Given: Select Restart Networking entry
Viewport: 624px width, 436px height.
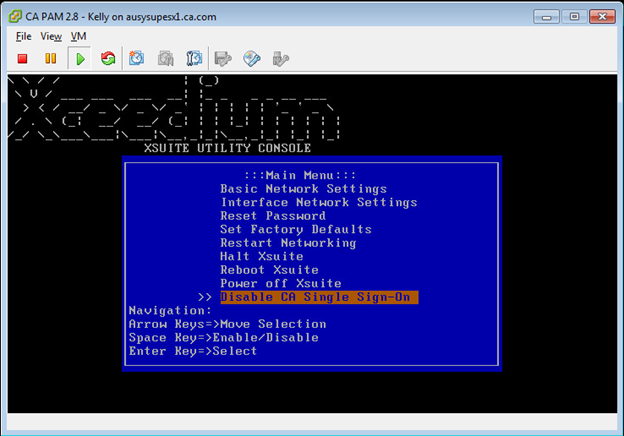Looking at the screenshot, I should (288, 243).
